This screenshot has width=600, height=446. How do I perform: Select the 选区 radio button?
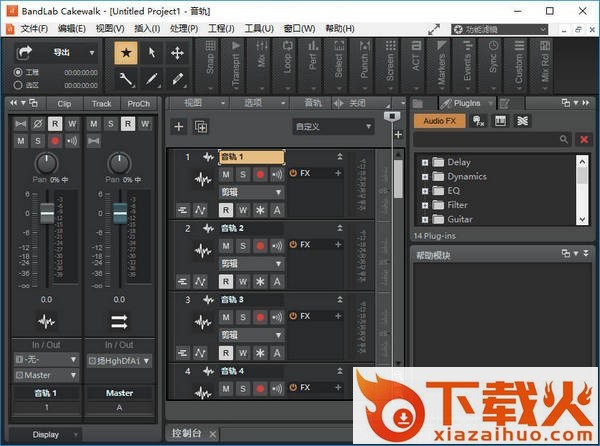pyautogui.click(x=18, y=85)
